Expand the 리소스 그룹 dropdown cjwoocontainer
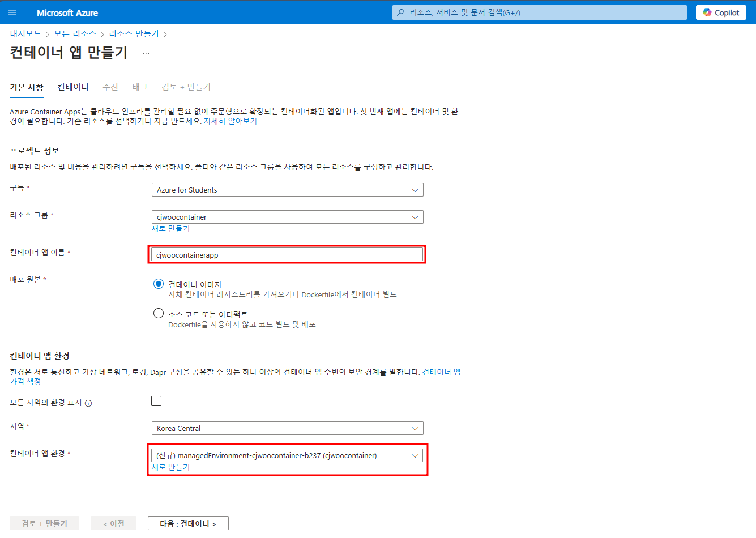The image size is (756, 538). (288, 217)
